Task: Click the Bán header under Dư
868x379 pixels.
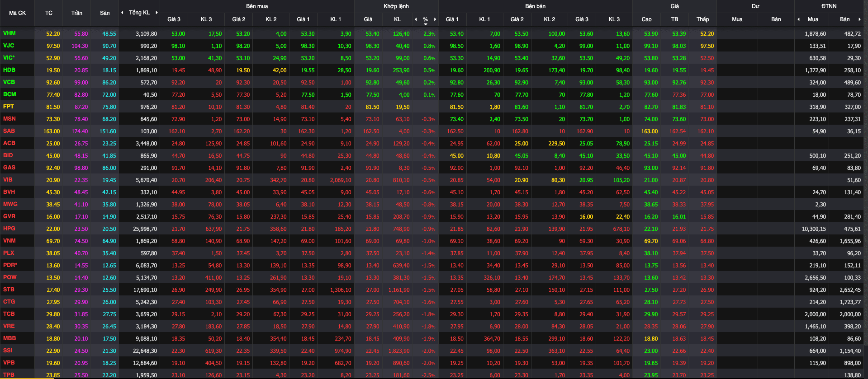Action: pyautogui.click(x=776, y=19)
